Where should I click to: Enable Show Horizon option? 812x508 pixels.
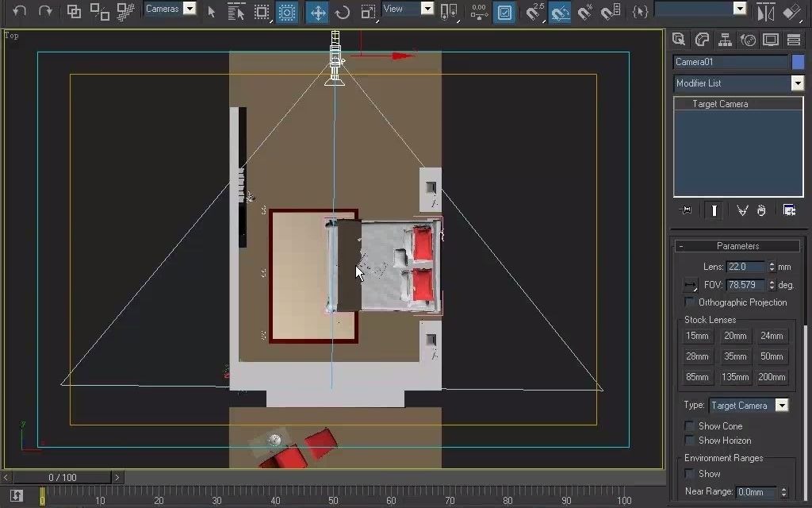click(689, 441)
